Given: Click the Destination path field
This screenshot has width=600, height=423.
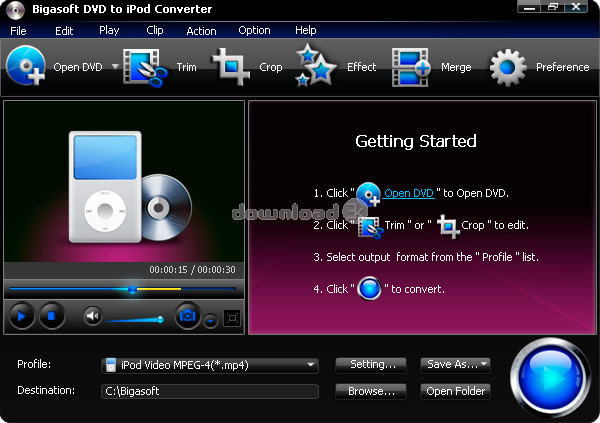Looking at the screenshot, I should pyautogui.click(x=210, y=391).
